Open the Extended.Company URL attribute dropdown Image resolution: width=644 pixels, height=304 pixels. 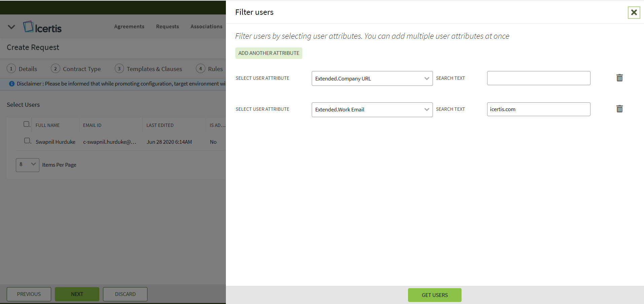tap(372, 78)
